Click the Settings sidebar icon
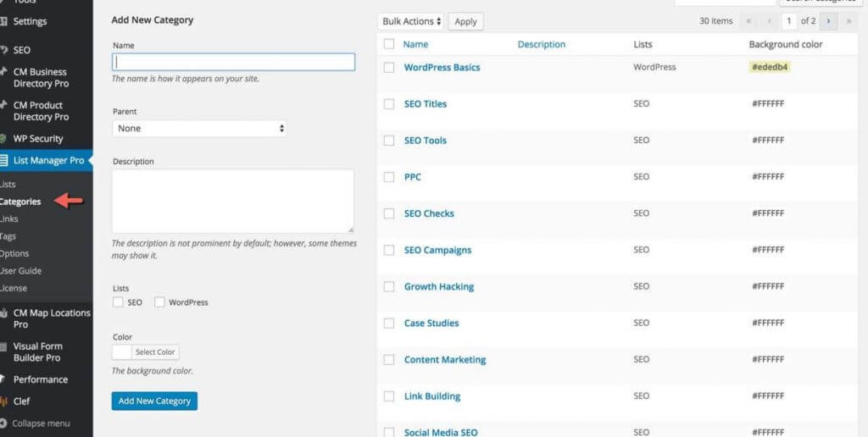 pos(3,21)
